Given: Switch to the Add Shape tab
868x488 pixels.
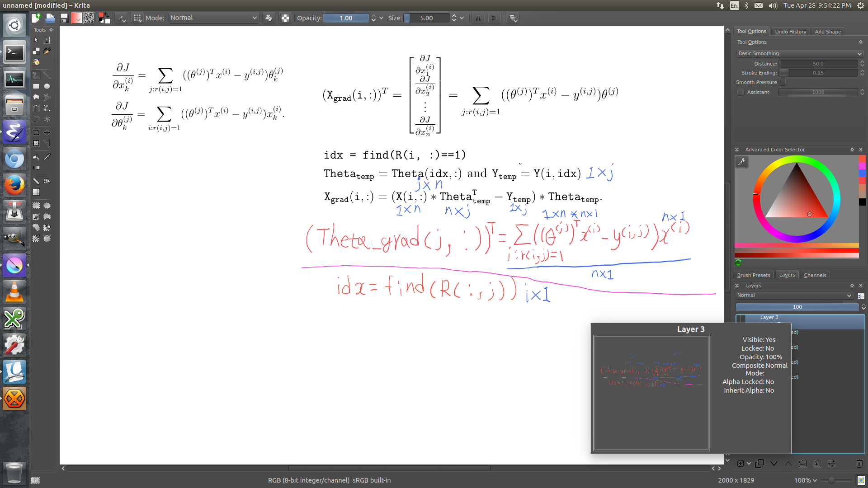Looking at the screenshot, I should coord(828,32).
